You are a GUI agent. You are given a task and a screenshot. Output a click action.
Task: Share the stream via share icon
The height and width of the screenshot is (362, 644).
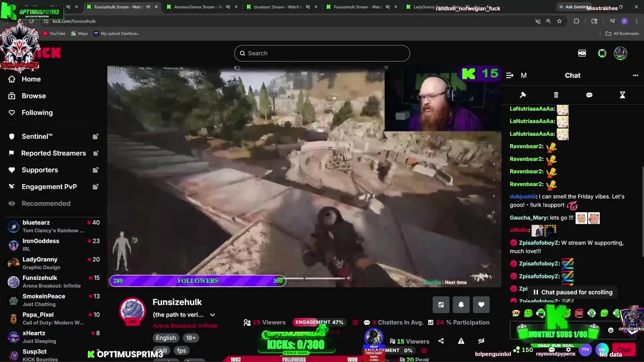click(x=441, y=341)
